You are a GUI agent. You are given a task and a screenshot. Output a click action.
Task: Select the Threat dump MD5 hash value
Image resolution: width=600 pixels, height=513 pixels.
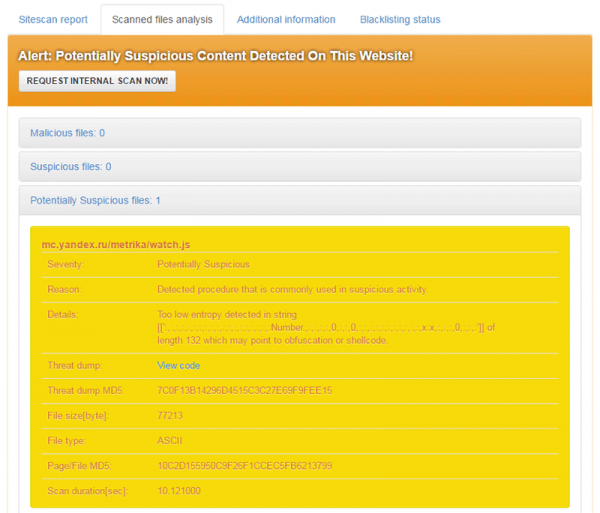(245, 391)
